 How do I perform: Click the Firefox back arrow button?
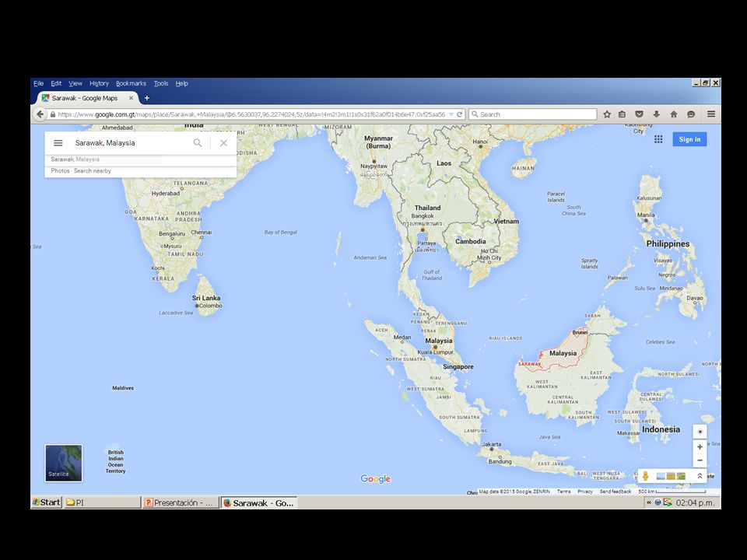(x=40, y=114)
